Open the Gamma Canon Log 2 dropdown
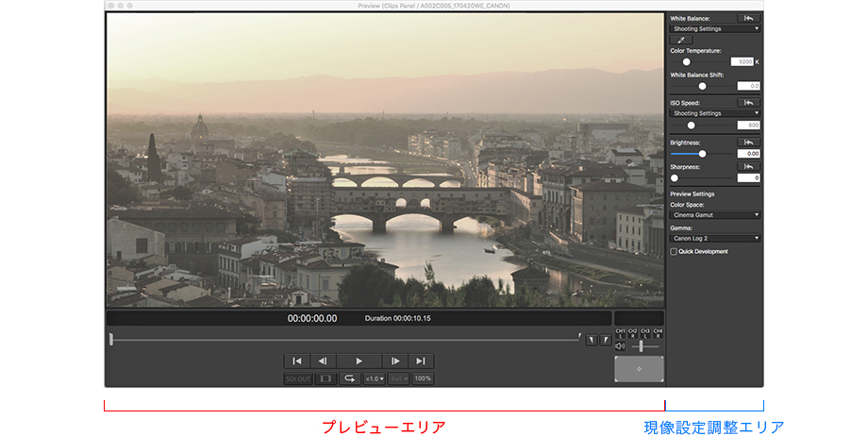Screen dimensions: 868x436 coord(715,238)
